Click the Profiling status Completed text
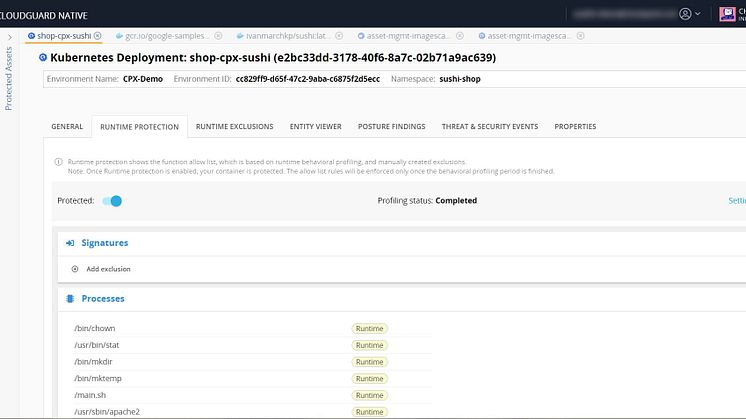Screen dimensions: 746x419 coord(456,201)
